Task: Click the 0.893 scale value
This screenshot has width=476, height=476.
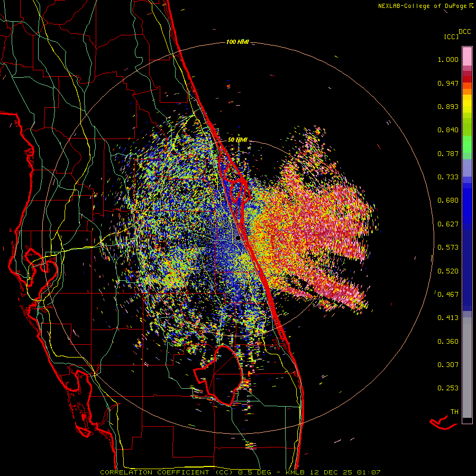Action: click(x=448, y=106)
